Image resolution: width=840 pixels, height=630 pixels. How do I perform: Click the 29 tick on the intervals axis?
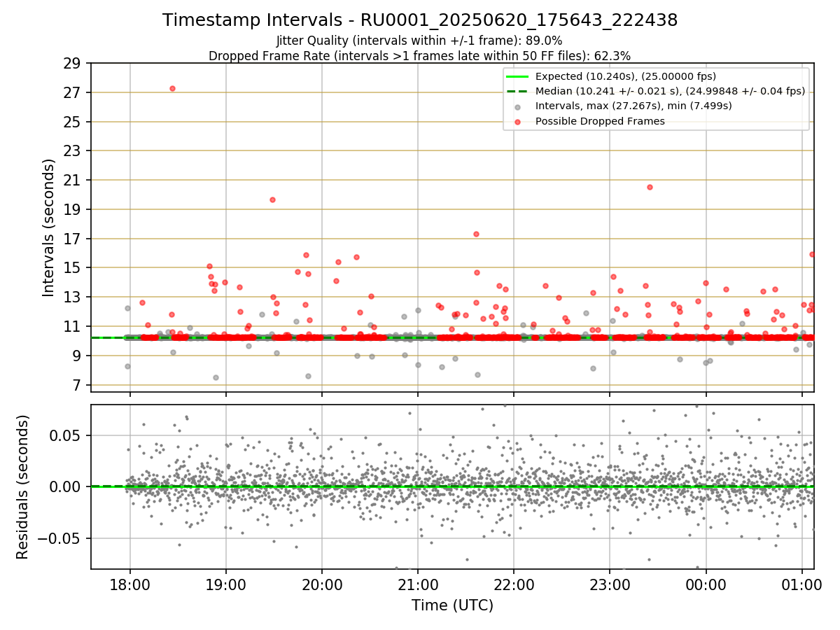point(73,64)
